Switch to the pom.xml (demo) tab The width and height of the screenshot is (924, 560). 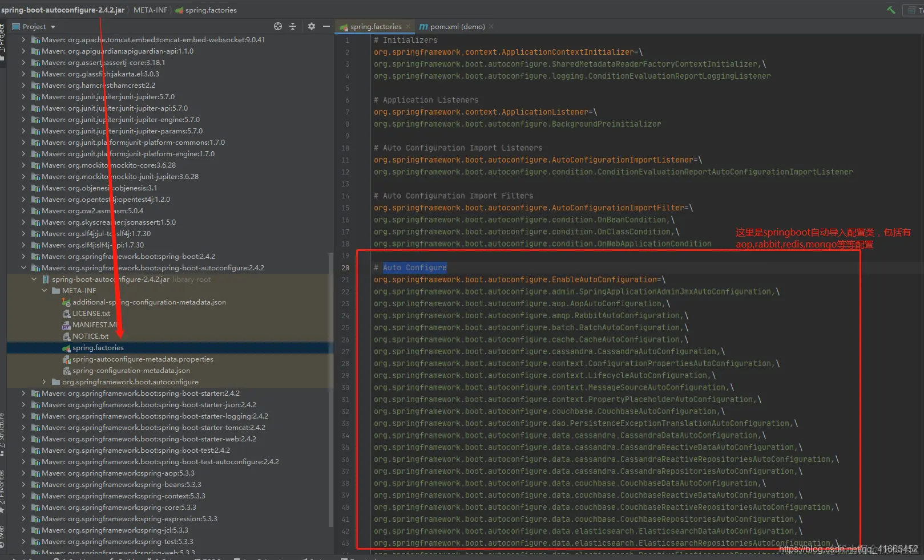point(456,26)
